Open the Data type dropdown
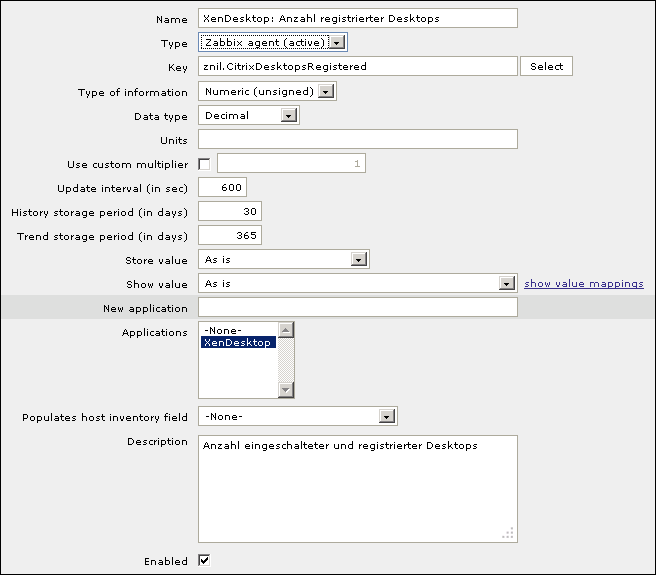The image size is (656, 575). pos(249,116)
